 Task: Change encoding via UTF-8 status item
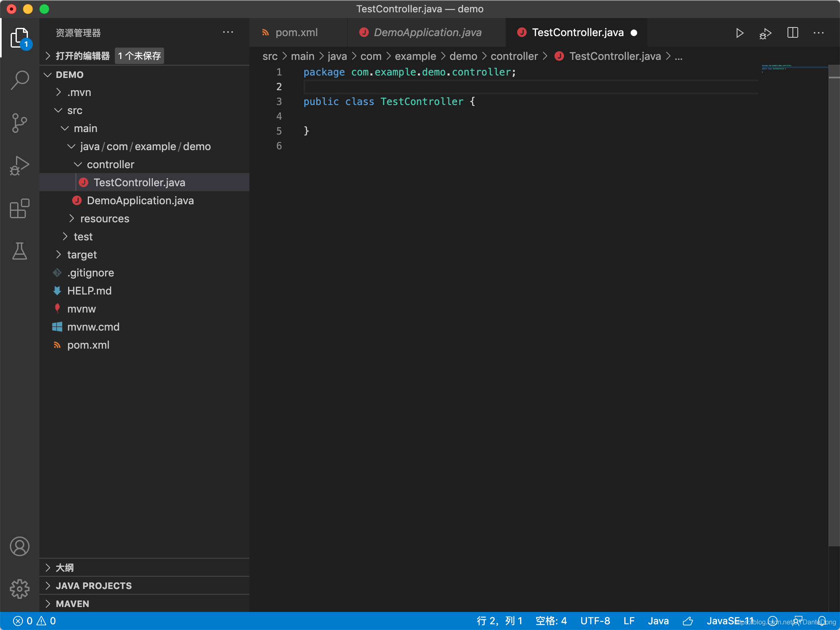595,621
